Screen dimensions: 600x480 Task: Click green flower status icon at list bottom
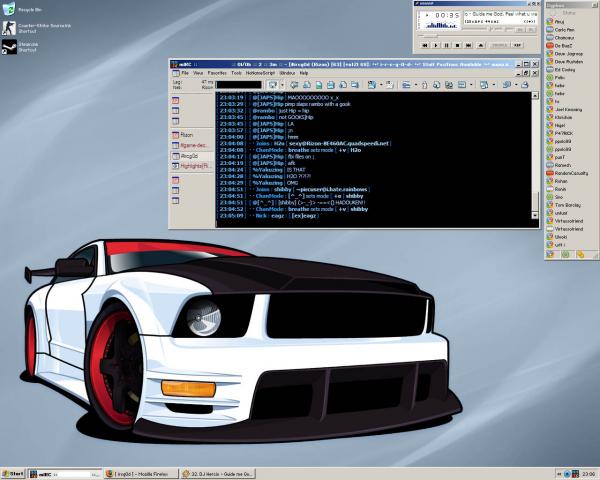(566, 255)
